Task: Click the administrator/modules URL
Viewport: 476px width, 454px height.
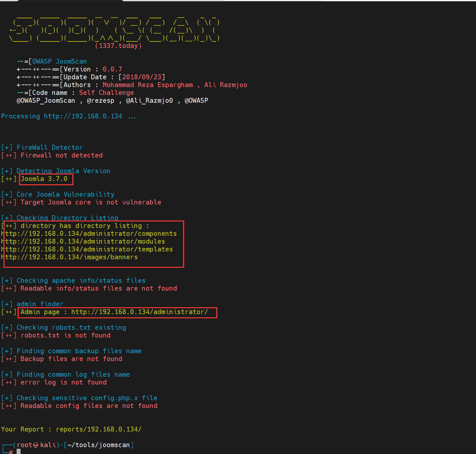Action: point(83,241)
